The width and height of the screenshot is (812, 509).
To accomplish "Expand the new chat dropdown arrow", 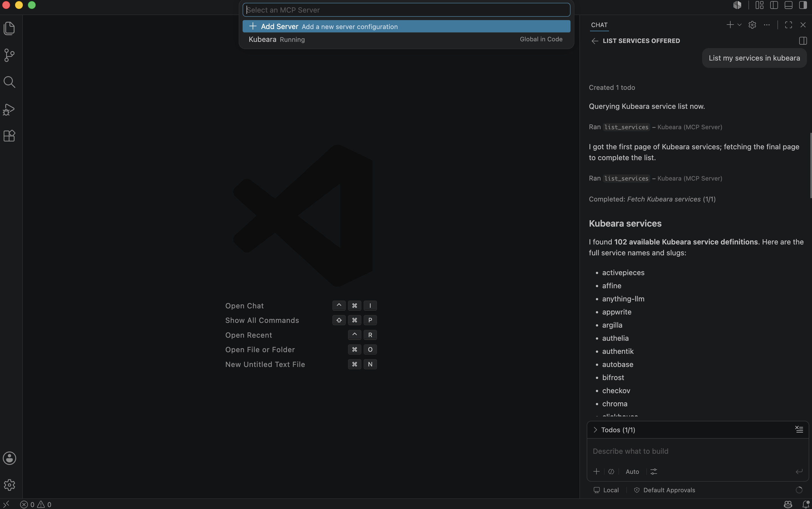I will click(739, 25).
